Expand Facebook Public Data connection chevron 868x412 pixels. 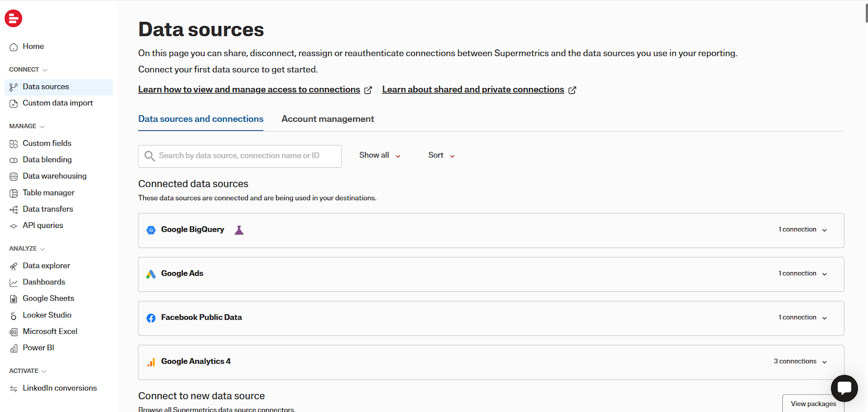[x=825, y=318]
